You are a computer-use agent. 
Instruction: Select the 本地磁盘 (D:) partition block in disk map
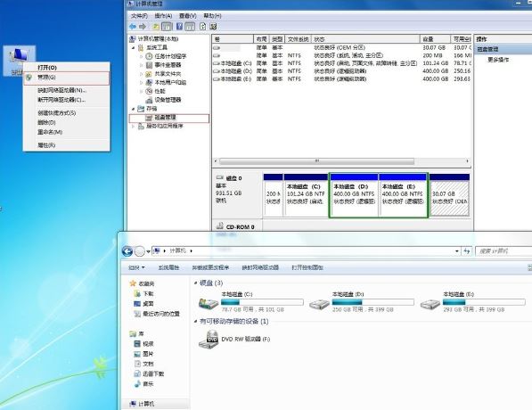(x=354, y=195)
